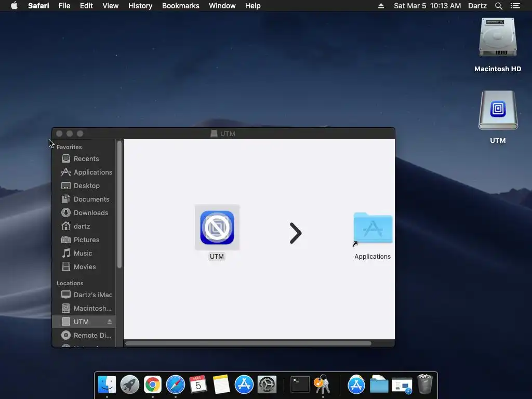Open the Window menu

pyautogui.click(x=222, y=6)
